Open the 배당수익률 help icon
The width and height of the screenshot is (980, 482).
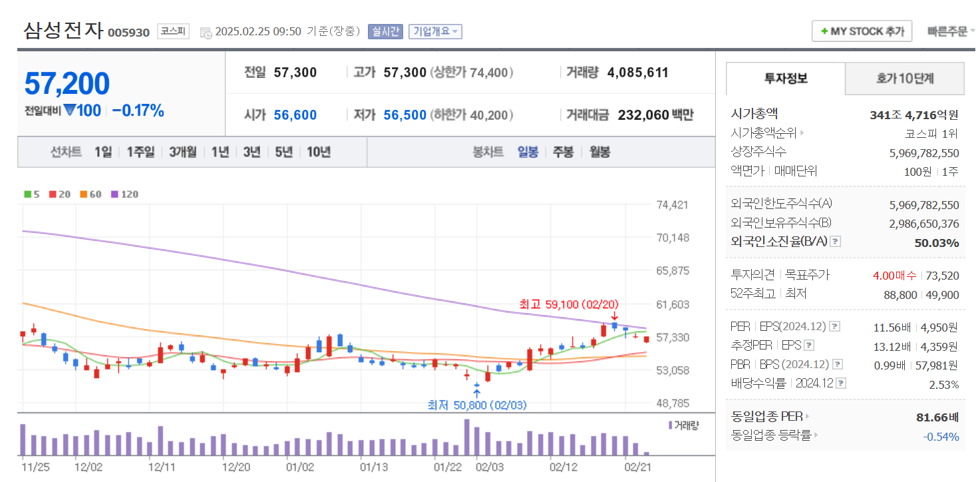pyautogui.click(x=841, y=382)
